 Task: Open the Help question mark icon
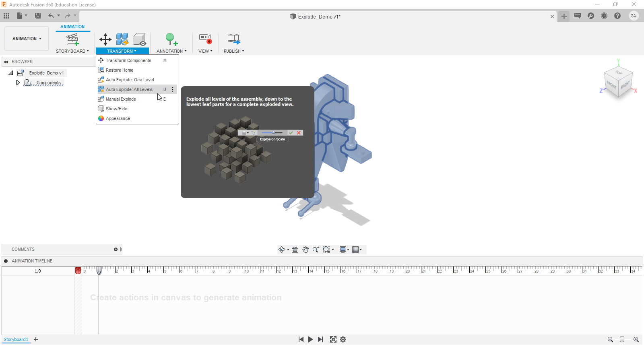(617, 16)
